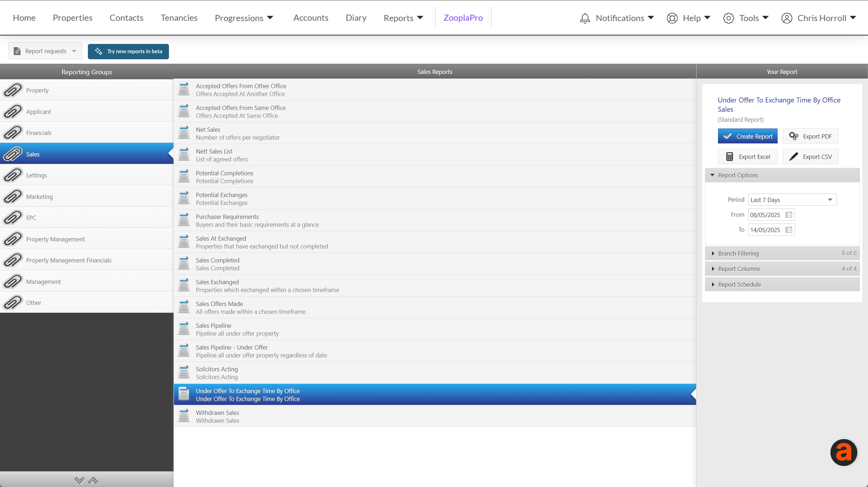Open the Reports dropdown menu
Screen dimensions: 868x487
point(403,18)
